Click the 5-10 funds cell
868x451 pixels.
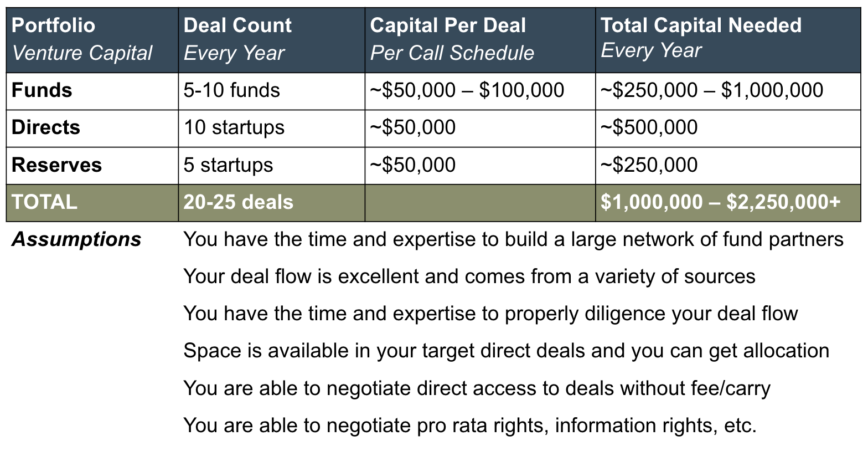pyautogui.click(x=272, y=91)
